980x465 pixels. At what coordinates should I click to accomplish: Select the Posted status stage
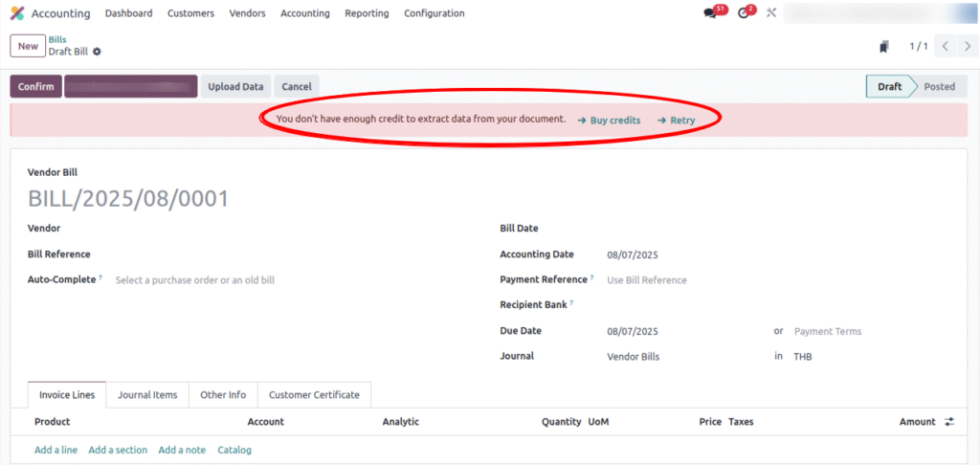940,87
